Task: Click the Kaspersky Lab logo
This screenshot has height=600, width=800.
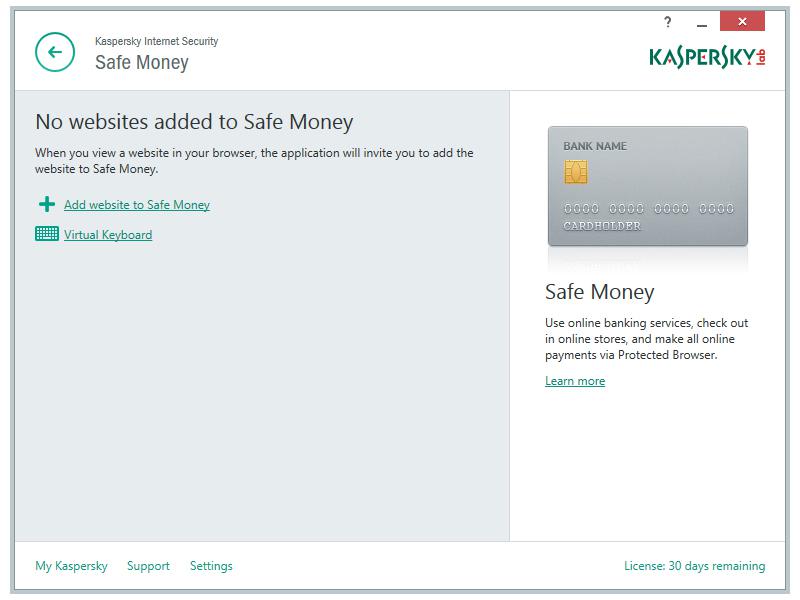Action: pos(707,58)
